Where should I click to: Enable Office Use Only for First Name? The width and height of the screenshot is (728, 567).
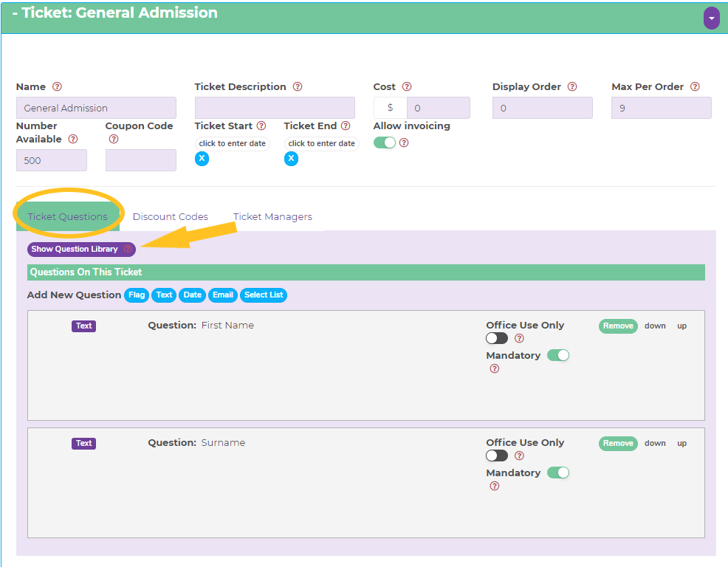[x=497, y=338]
